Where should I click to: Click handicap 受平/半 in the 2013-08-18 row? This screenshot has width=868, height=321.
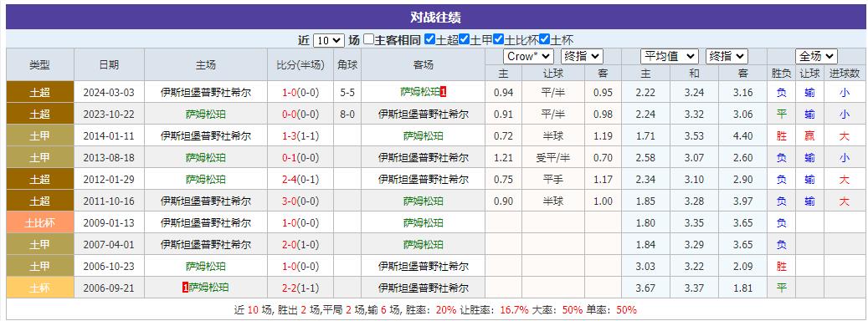[552, 157]
